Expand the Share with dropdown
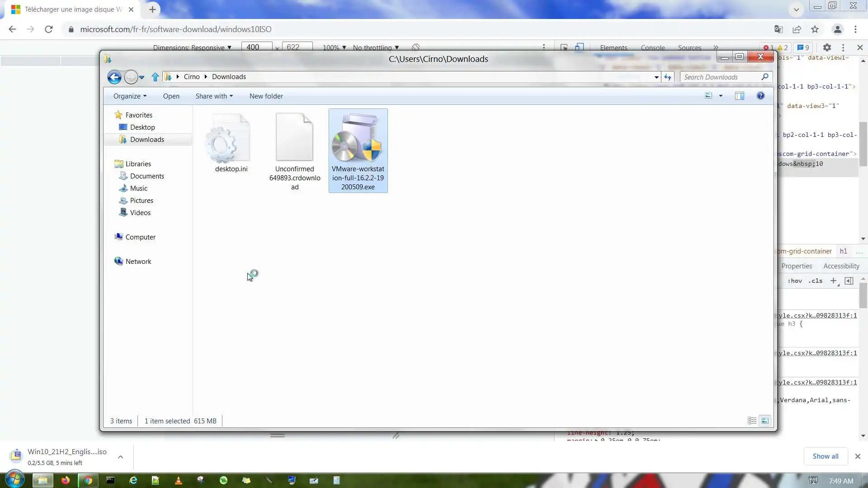Image resolution: width=868 pixels, height=488 pixels. coord(214,96)
